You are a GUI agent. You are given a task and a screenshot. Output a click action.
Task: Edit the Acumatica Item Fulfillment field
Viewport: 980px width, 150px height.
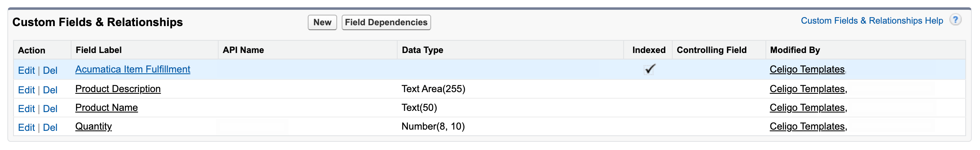pos(27,71)
